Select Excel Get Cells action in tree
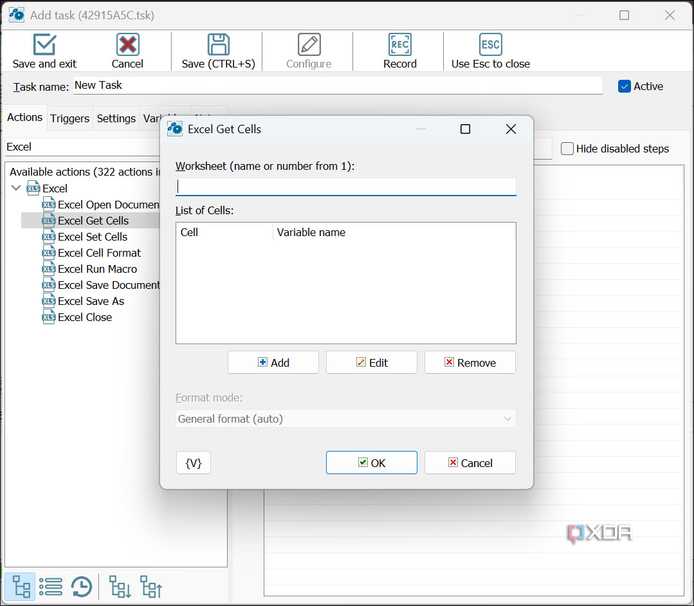This screenshot has height=606, width=694. (91, 220)
